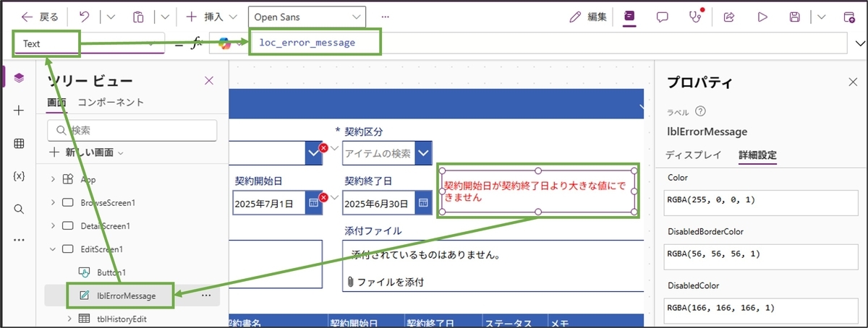Screen dimensions: 868x328
Task: Click the insert plus icon in left rail
Action: pyautogui.click(x=19, y=111)
